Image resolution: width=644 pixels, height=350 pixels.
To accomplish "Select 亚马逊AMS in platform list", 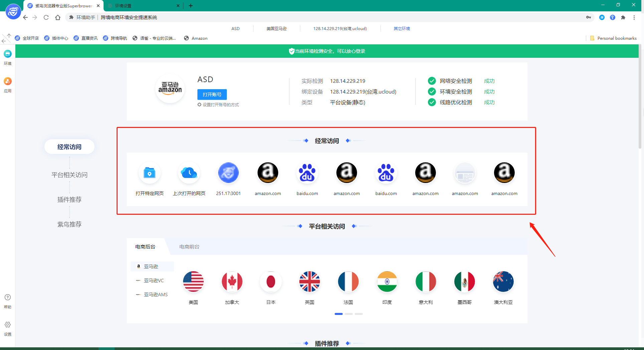I will (x=155, y=295).
